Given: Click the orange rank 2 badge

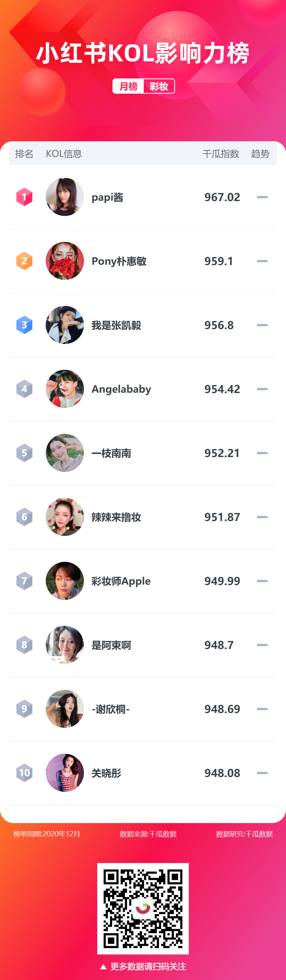Looking at the screenshot, I should (x=24, y=261).
